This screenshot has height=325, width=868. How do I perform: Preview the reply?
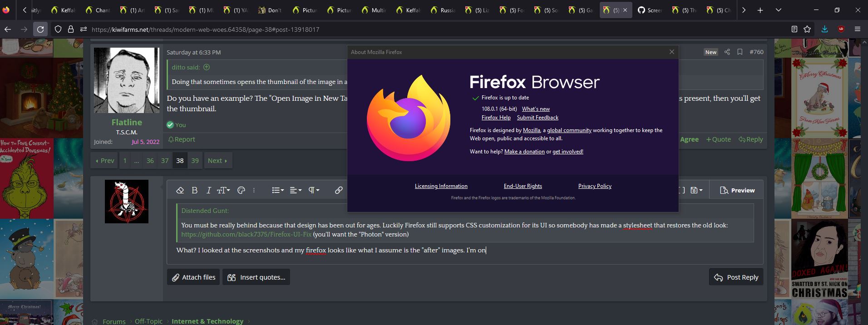737,190
